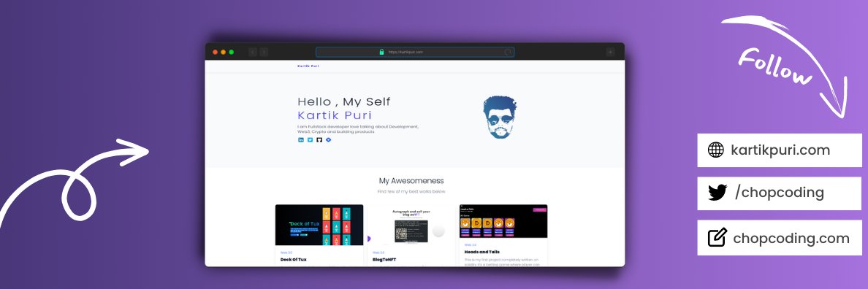Image resolution: width=868 pixels, height=289 pixels.
Task: Click the Fullstack developer description text
Action: (358, 129)
